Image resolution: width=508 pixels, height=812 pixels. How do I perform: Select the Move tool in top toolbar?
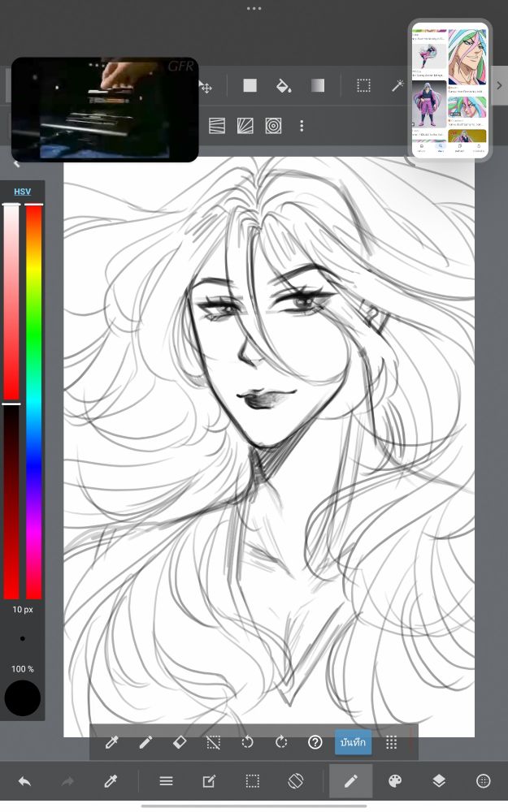(x=206, y=87)
